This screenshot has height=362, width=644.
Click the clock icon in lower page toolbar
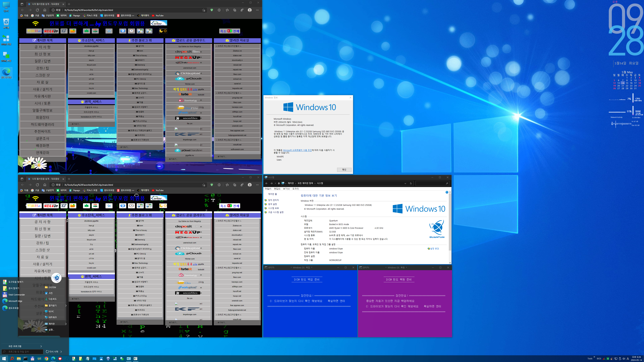131,206
